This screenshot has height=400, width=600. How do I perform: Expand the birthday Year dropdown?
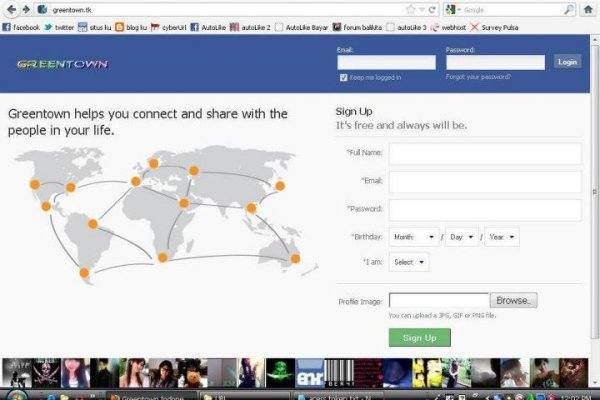click(x=501, y=237)
